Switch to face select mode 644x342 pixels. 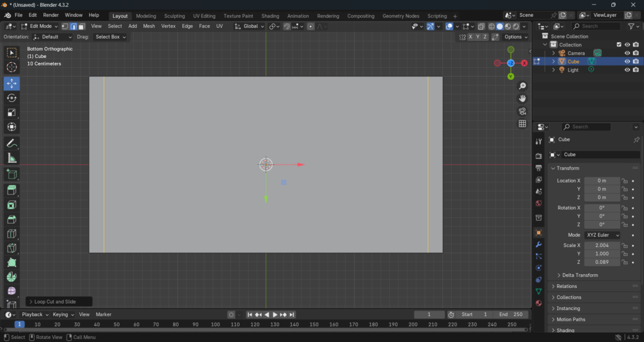81,26
